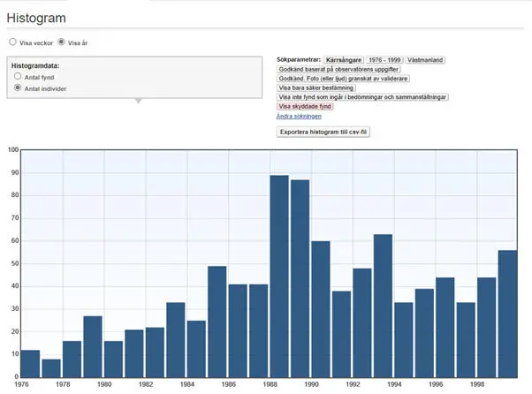
Task: Select the 'Visa år' radio option
Action: coord(61,42)
